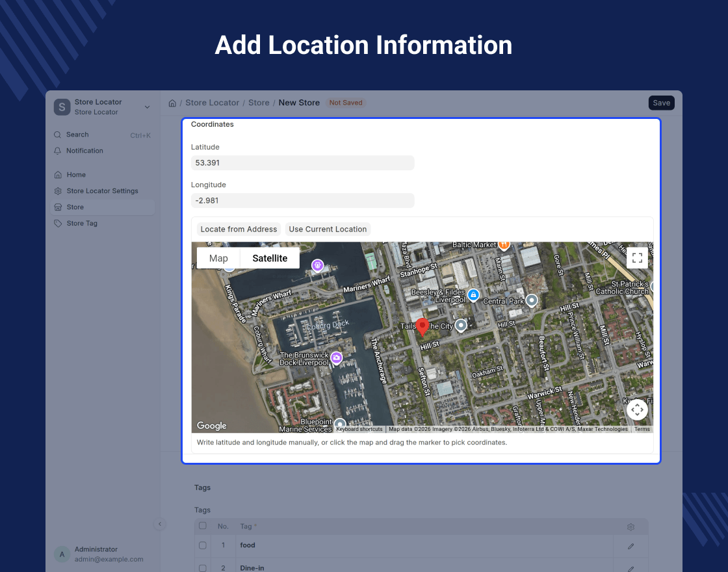Open Store in the sidebar
The image size is (728, 572).
click(x=103, y=207)
